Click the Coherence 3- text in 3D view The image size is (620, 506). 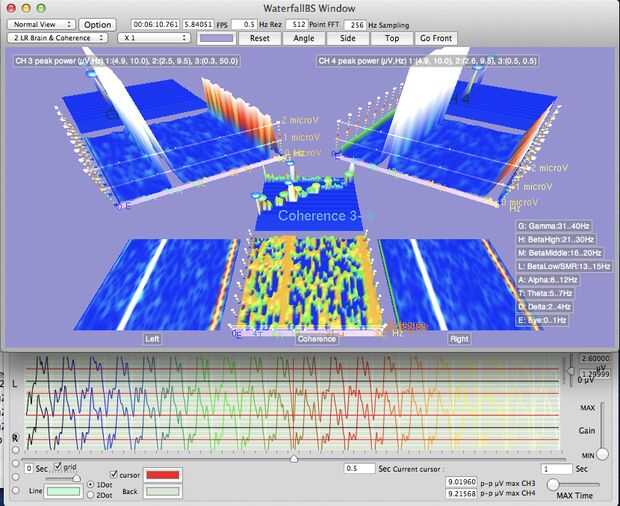(x=319, y=215)
